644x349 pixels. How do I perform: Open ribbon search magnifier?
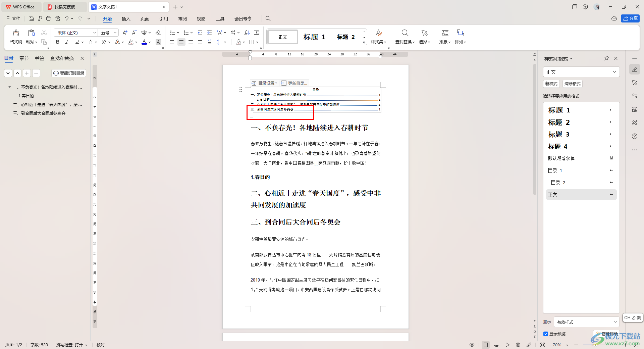click(268, 18)
